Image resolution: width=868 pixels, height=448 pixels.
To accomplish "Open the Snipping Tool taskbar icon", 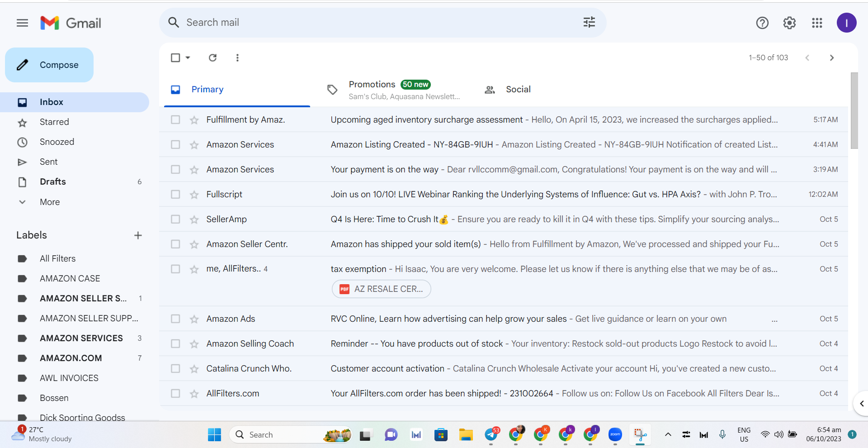I will [640, 435].
